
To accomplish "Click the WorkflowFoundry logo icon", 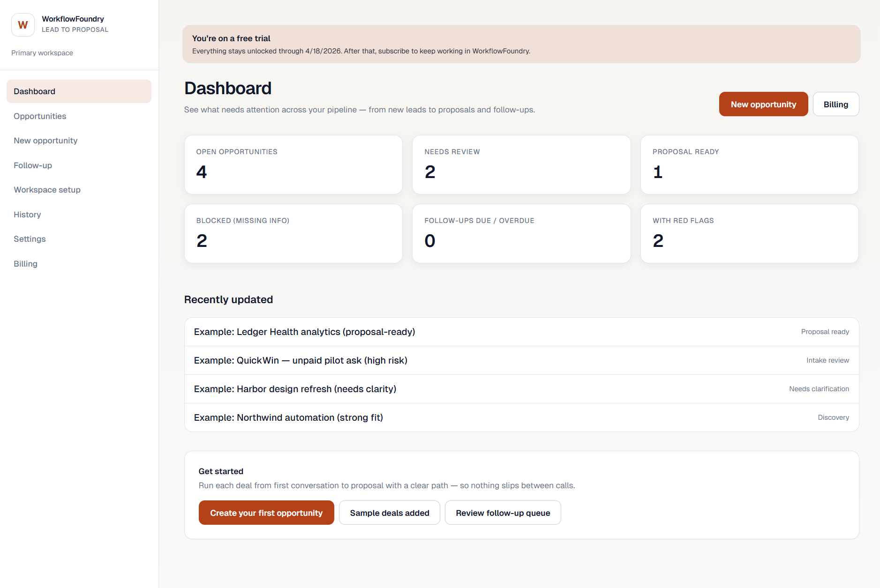I will [x=23, y=24].
